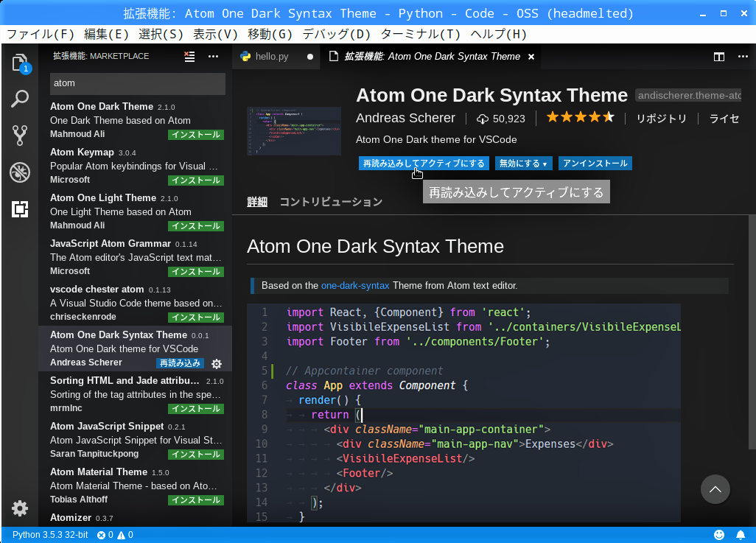Open the ファイル(F) menu
756x543 pixels.
point(41,34)
